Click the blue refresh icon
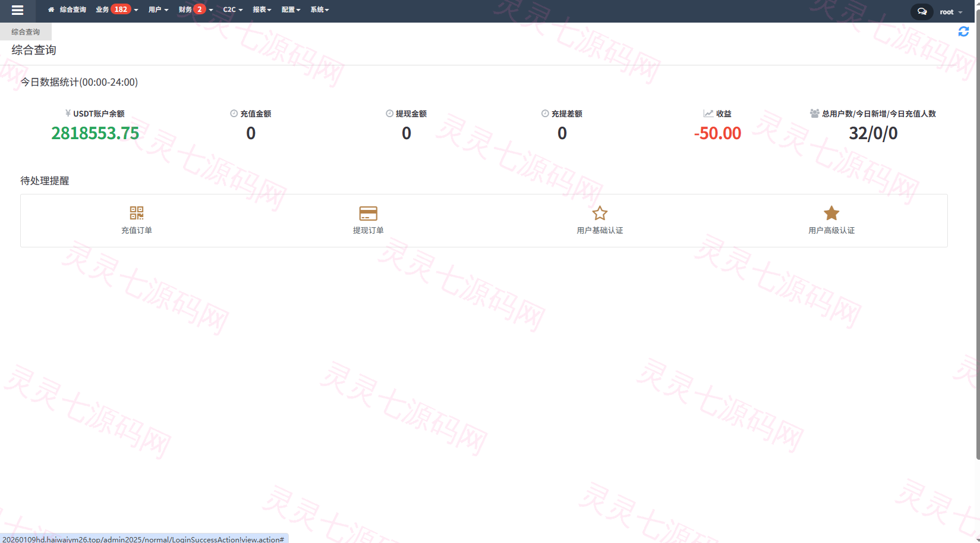Image resolution: width=980 pixels, height=543 pixels. 963,32
